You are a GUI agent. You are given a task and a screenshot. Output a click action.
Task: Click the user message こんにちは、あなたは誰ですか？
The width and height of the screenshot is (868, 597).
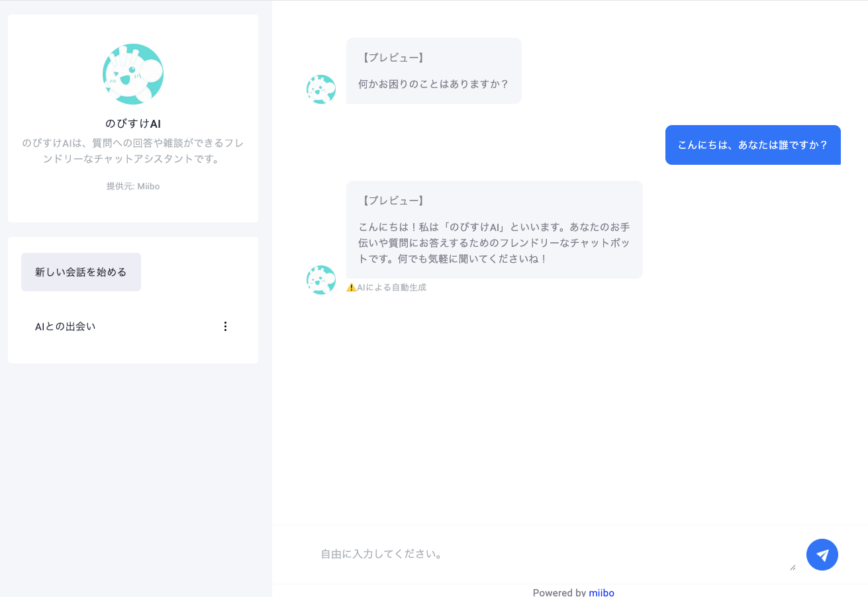click(x=753, y=145)
